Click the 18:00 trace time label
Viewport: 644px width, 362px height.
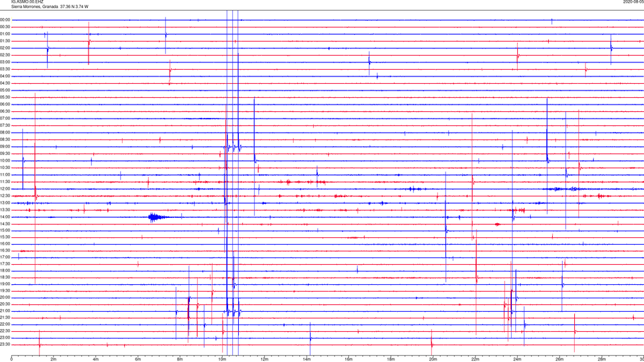click(5, 270)
